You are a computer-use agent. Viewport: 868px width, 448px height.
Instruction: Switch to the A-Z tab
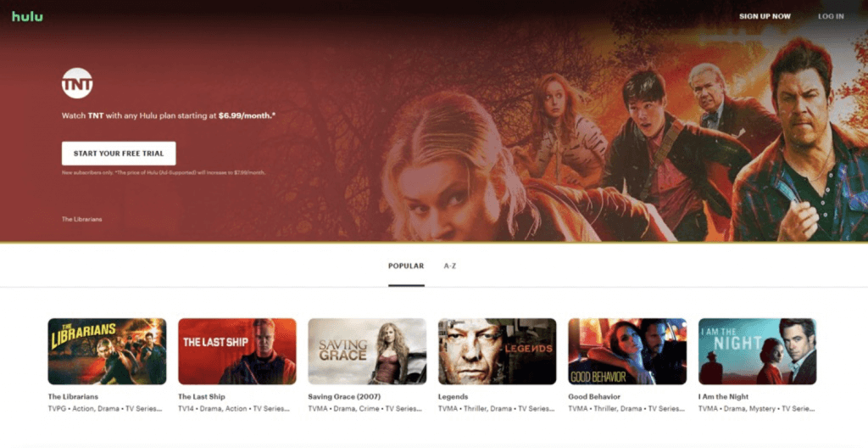[x=450, y=266]
